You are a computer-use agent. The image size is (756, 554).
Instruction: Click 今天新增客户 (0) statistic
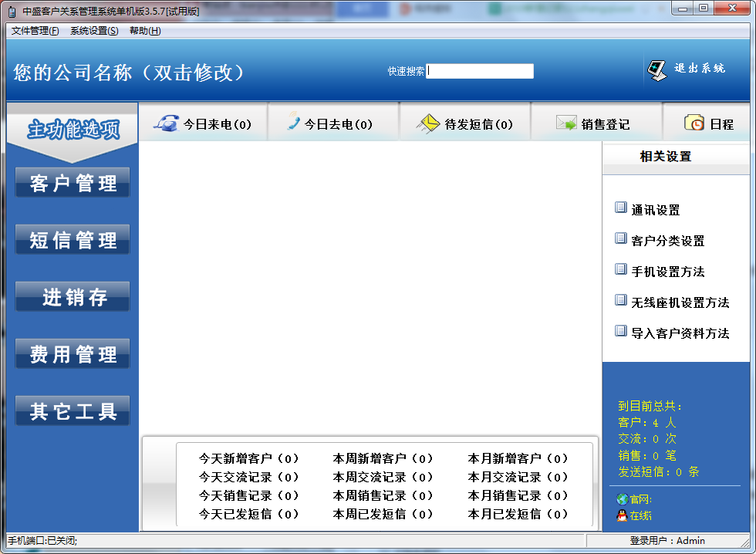[x=248, y=458]
